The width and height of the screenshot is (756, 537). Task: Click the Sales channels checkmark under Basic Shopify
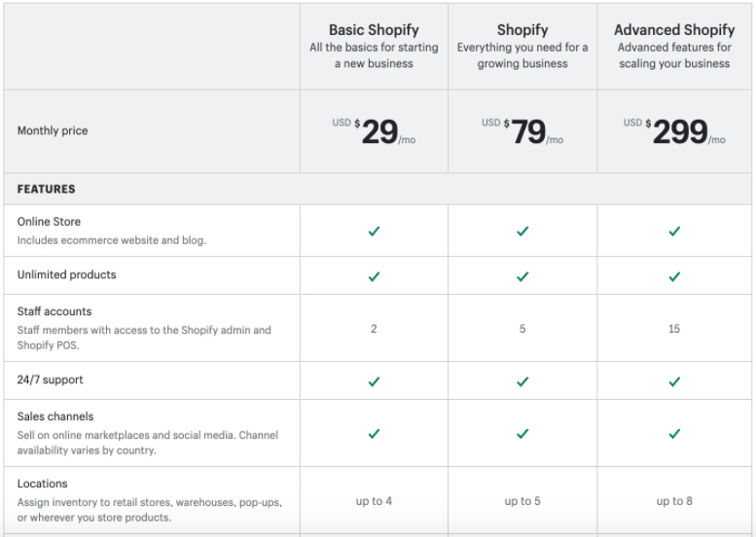click(374, 434)
